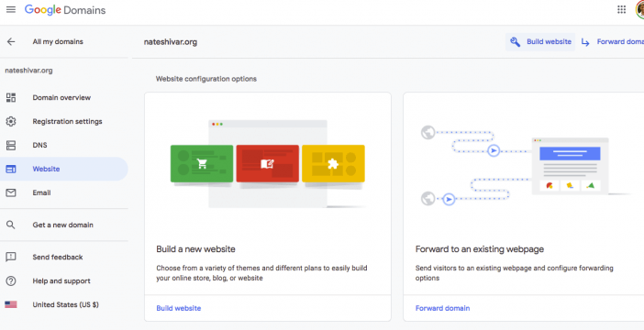The height and width of the screenshot is (330, 644).
Task: Click the Send feedback bubble icon
Action: [x=11, y=258]
